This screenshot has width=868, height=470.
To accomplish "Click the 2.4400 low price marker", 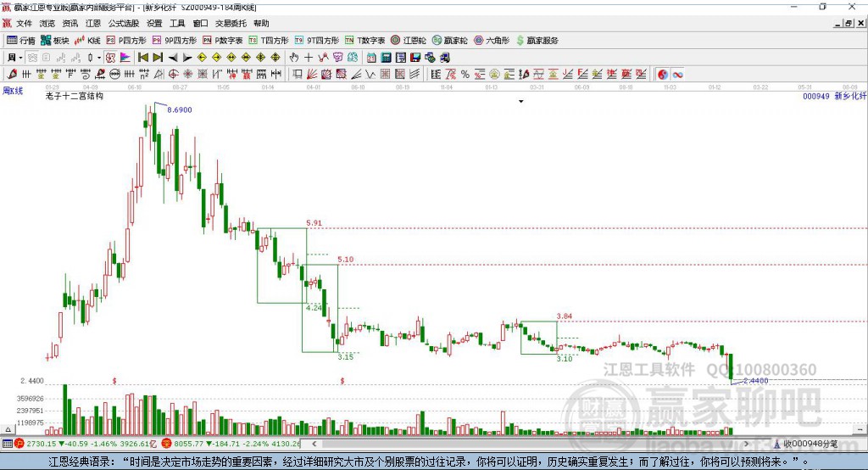I will 755,380.
